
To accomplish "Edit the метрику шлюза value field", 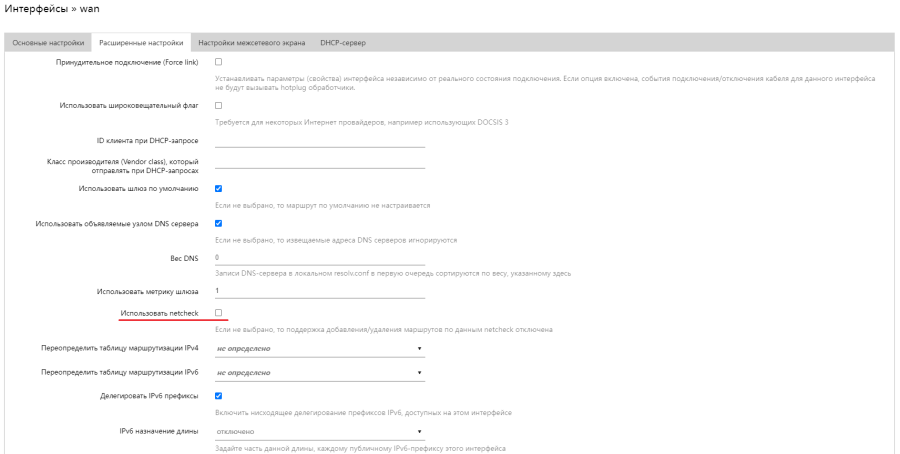I will coord(320,291).
